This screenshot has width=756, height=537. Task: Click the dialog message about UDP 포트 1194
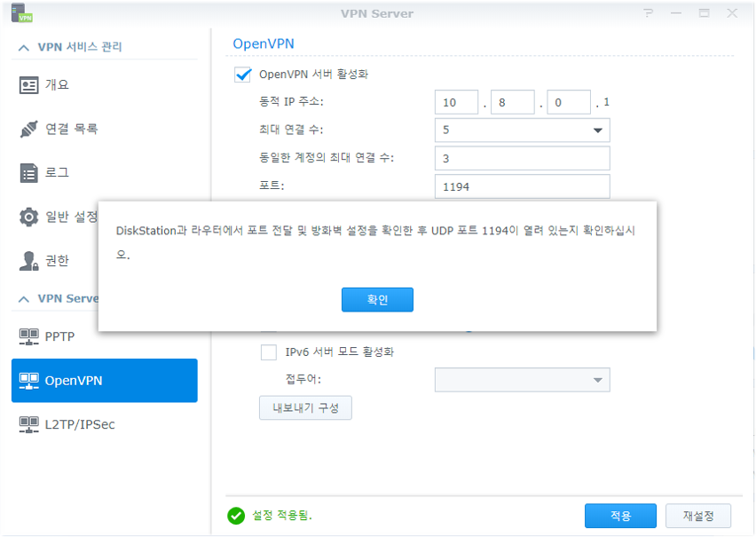point(375,242)
